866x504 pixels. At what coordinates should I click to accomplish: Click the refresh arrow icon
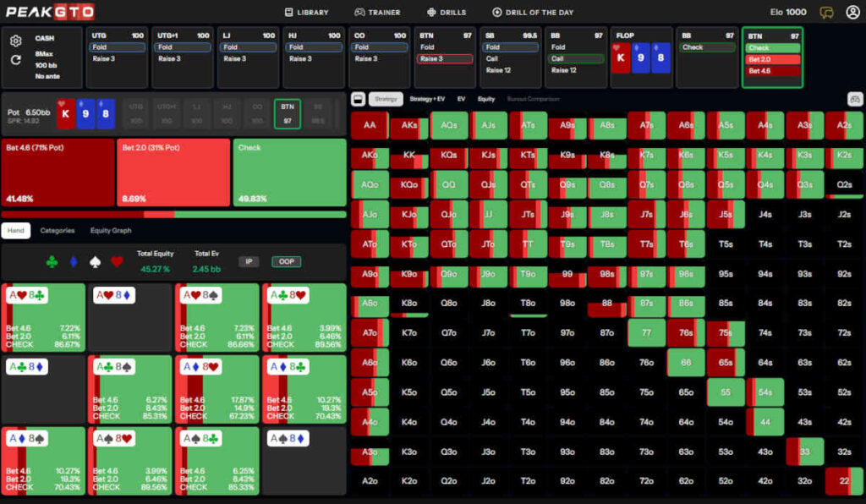pos(16,60)
